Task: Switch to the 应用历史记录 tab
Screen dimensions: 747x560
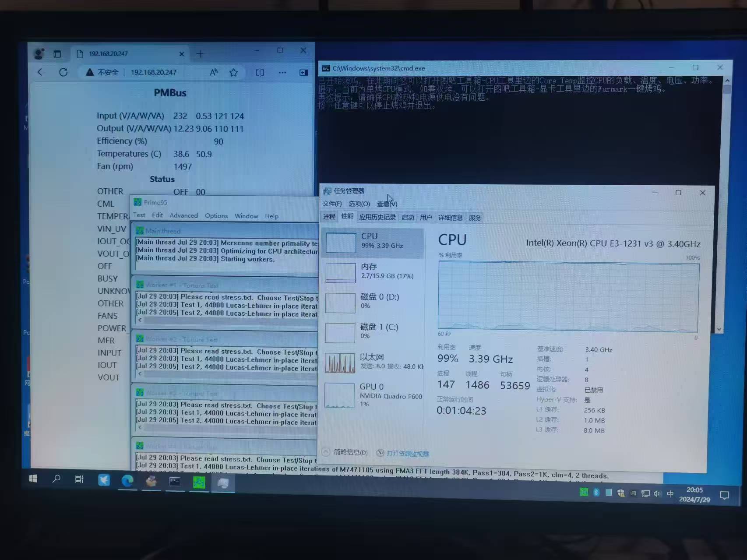Action: coord(377,217)
